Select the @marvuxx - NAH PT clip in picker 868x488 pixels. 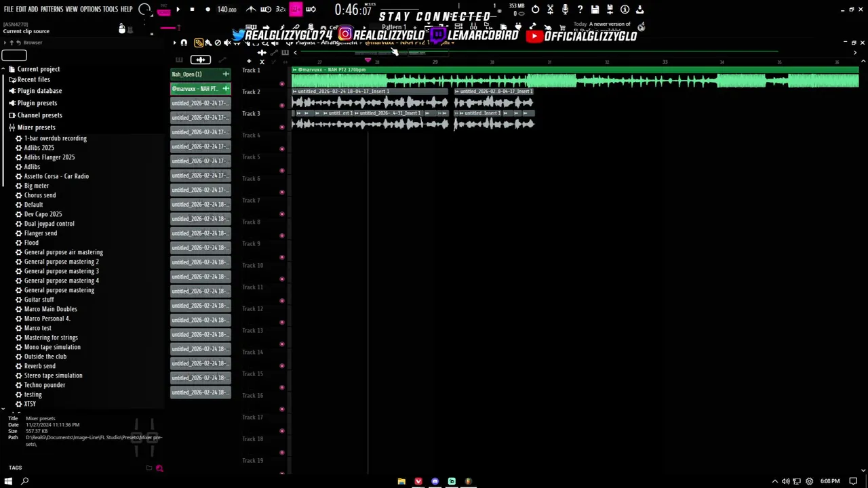click(x=200, y=89)
